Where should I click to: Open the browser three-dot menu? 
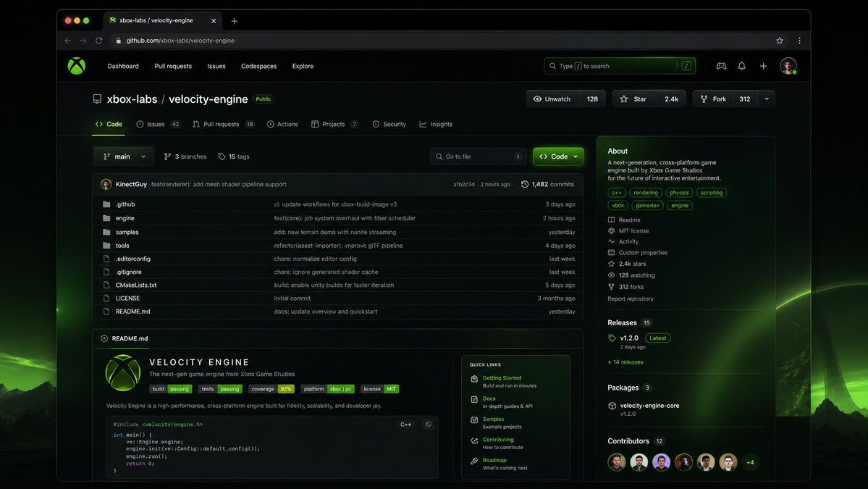point(799,41)
